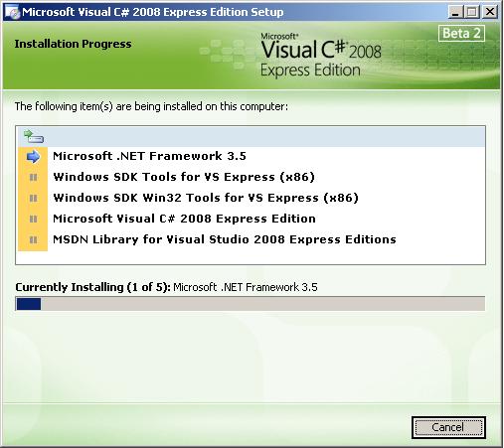Close the setup window
Image resolution: width=504 pixels, height=448 pixels.
pos(490,12)
